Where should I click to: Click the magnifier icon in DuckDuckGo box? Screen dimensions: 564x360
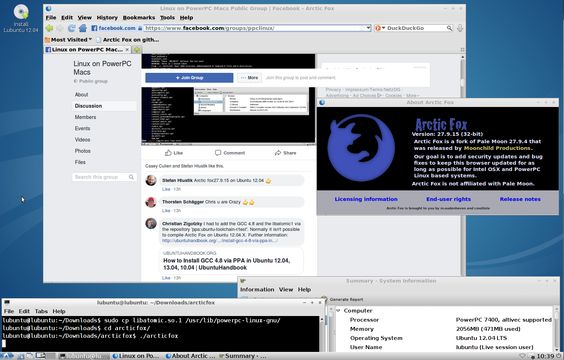(x=449, y=28)
